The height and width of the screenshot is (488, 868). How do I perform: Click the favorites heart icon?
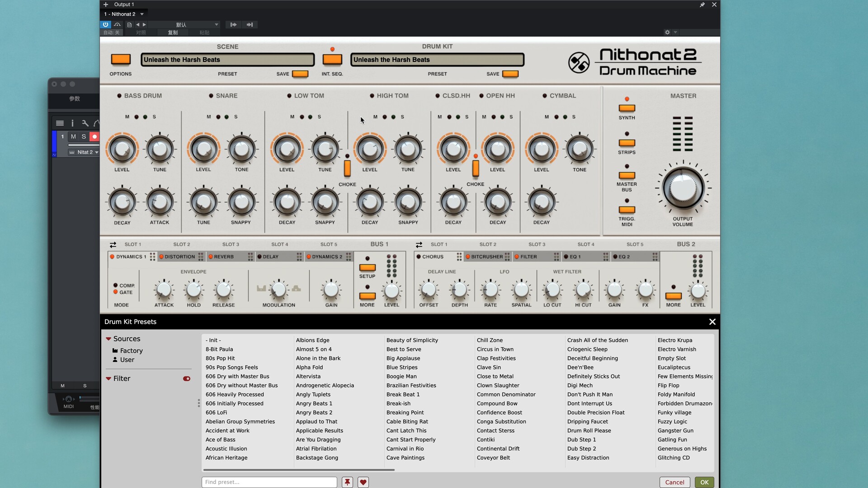(363, 482)
